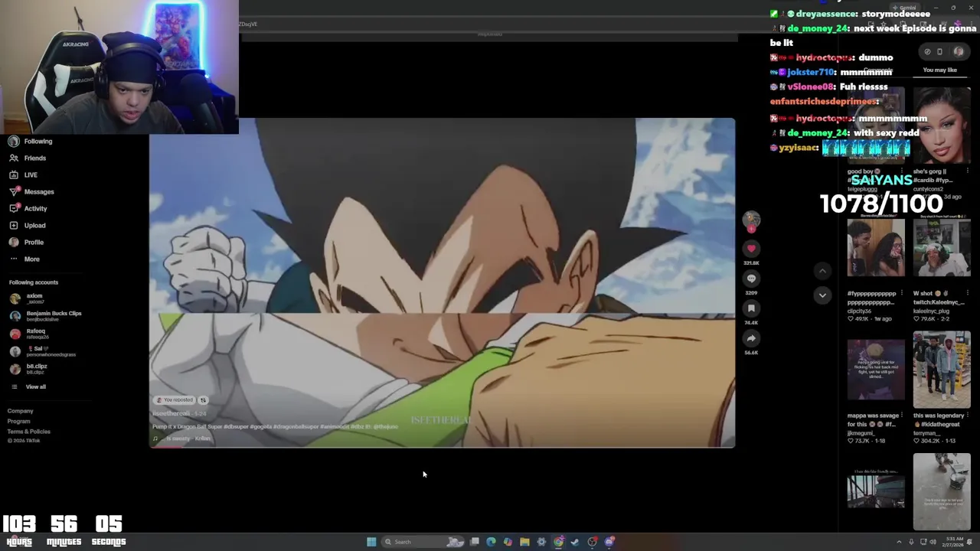Open the Friends page
Viewport: 980px width, 551px height.
click(28, 158)
